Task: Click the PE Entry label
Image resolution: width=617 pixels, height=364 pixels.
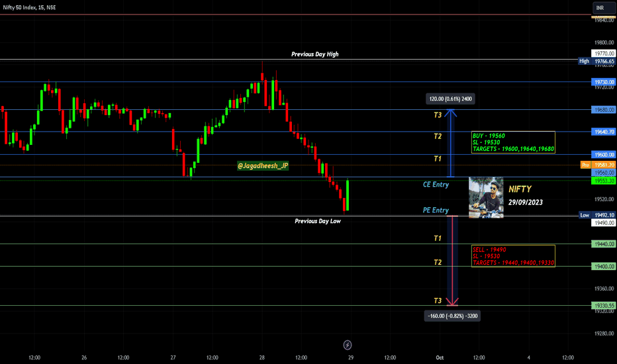Action: pyautogui.click(x=436, y=210)
